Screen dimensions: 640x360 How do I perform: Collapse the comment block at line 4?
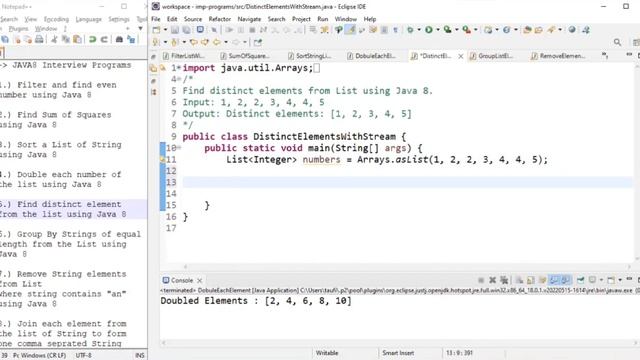pyautogui.click(x=179, y=79)
